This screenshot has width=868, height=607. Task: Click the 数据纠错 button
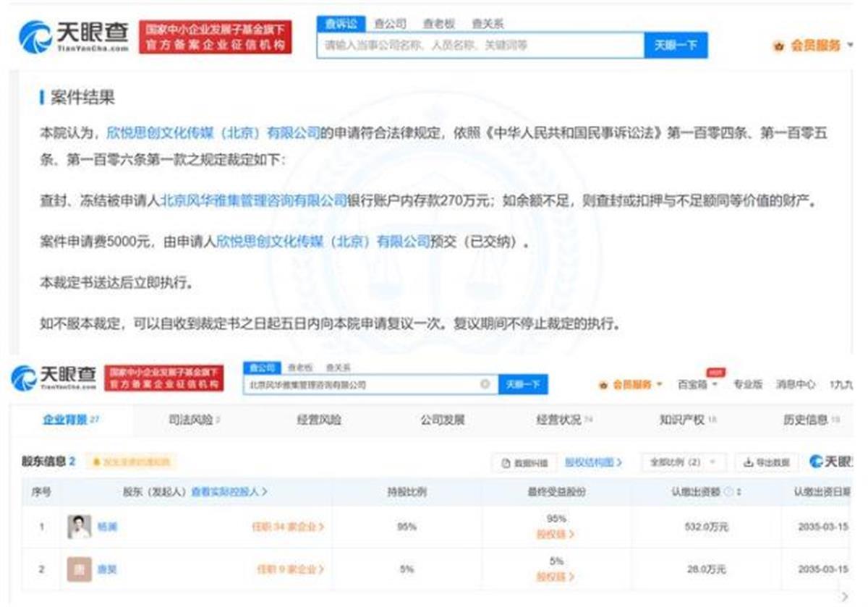524,462
